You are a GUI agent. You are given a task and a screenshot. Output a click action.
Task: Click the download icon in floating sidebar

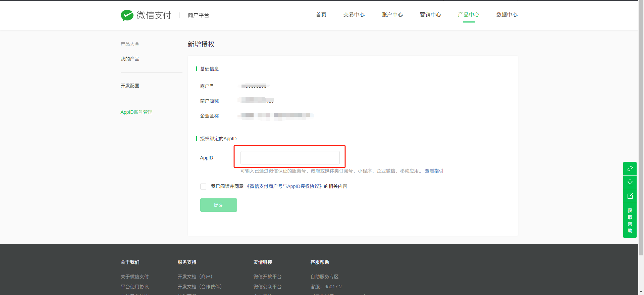click(630, 182)
